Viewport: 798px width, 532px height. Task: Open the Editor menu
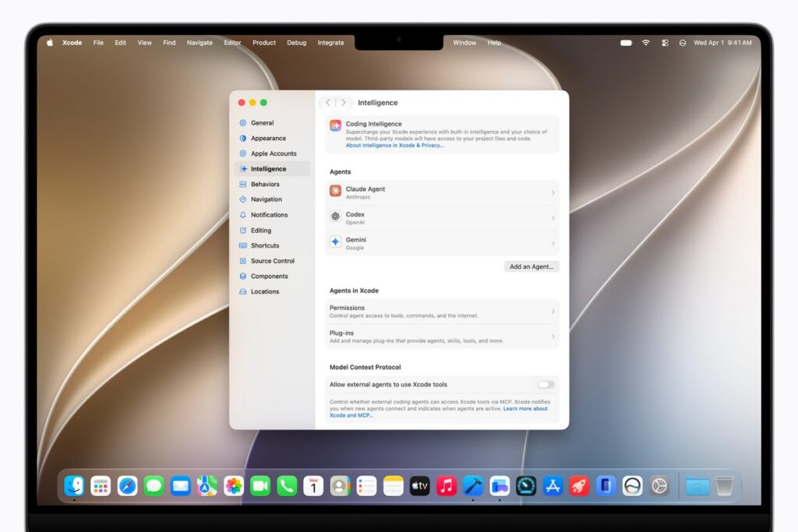(x=232, y=43)
